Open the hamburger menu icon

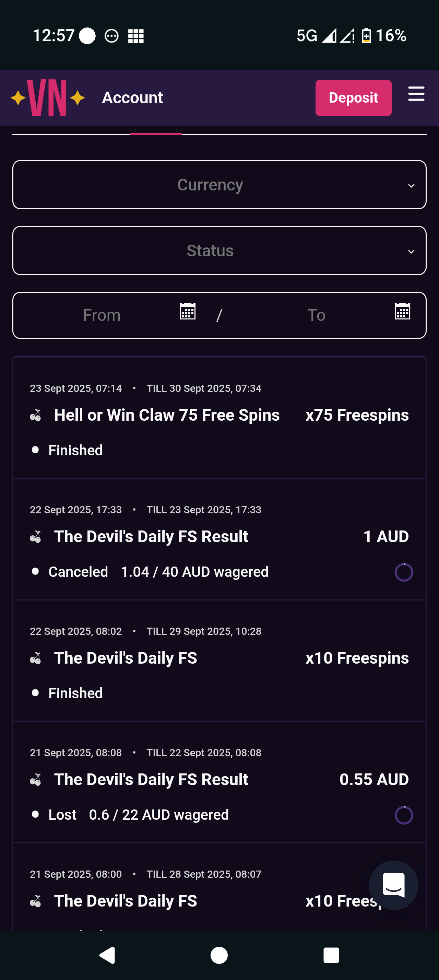416,94
